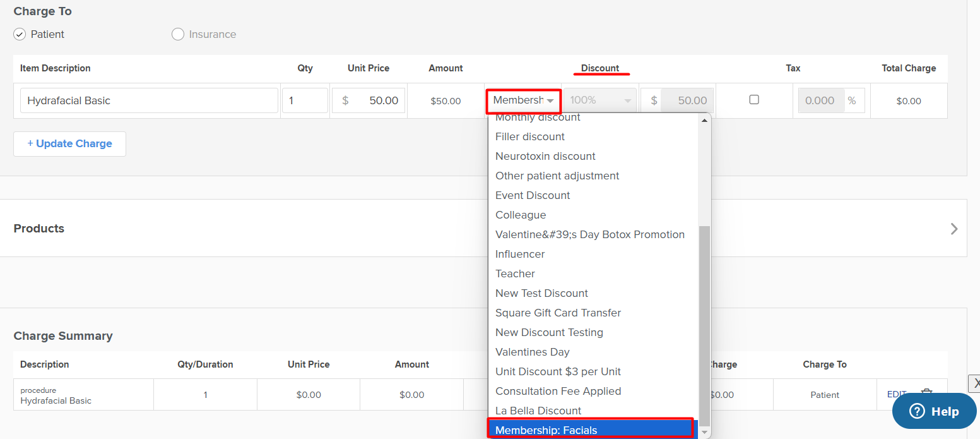The height and width of the screenshot is (439, 980).
Task: Select Other patient adjustment option
Action: tap(593, 176)
